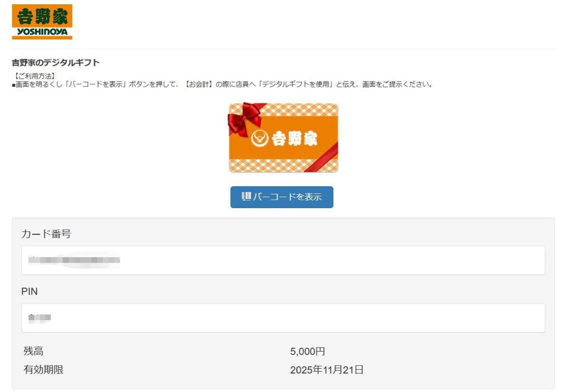
Task: Click the bull emblem on the gift card
Action: (259, 138)
